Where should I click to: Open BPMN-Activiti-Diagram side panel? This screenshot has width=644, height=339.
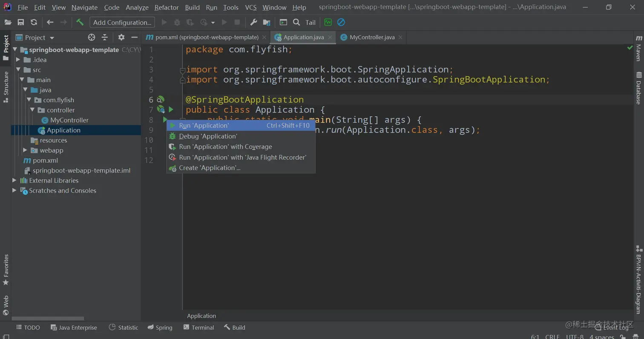coord(638,280)
